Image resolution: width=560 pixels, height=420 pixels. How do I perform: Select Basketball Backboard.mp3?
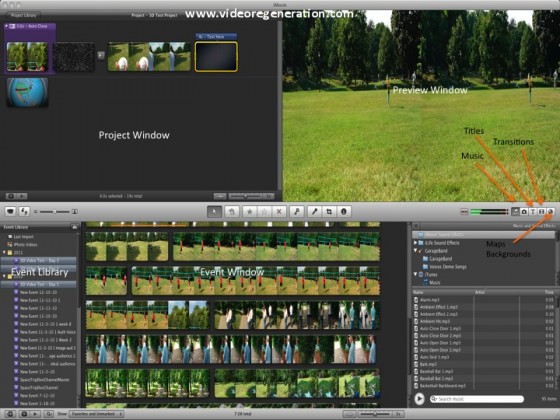[483, 386]
